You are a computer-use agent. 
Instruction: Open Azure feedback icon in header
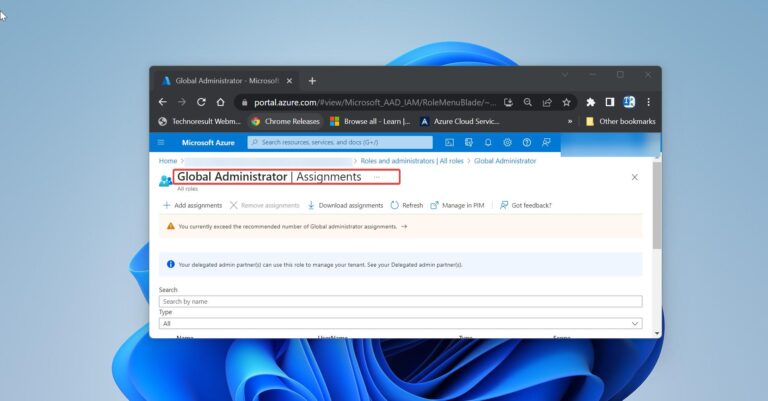click(546, 142)
